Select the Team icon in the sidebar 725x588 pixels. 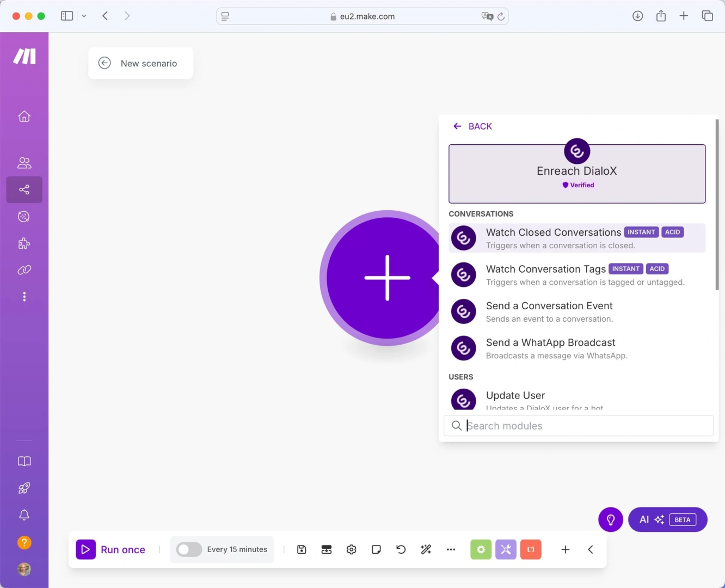(x=24, y=162)
